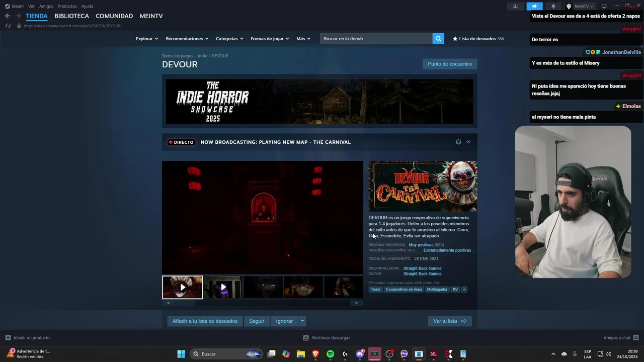Open File Explorer from the taskbar
Viewport: 644px width, 362px height.
click(x=301, y=354)
